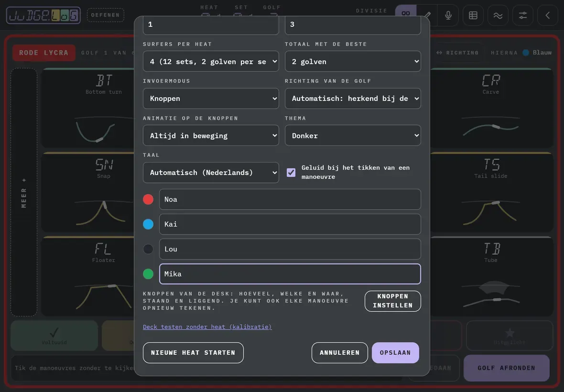Click the blue lycra color dot beside Kai

tap(148, 224)
